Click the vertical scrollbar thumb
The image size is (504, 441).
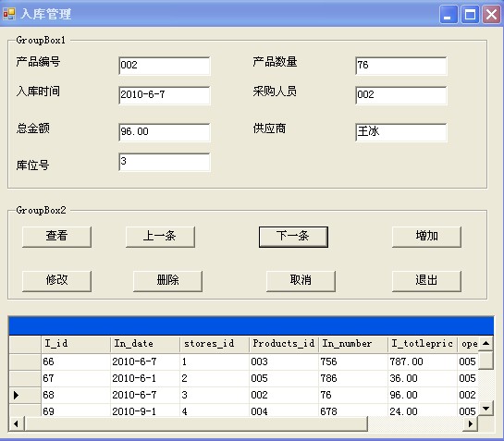pyautogui.click(x=486, y=361)
